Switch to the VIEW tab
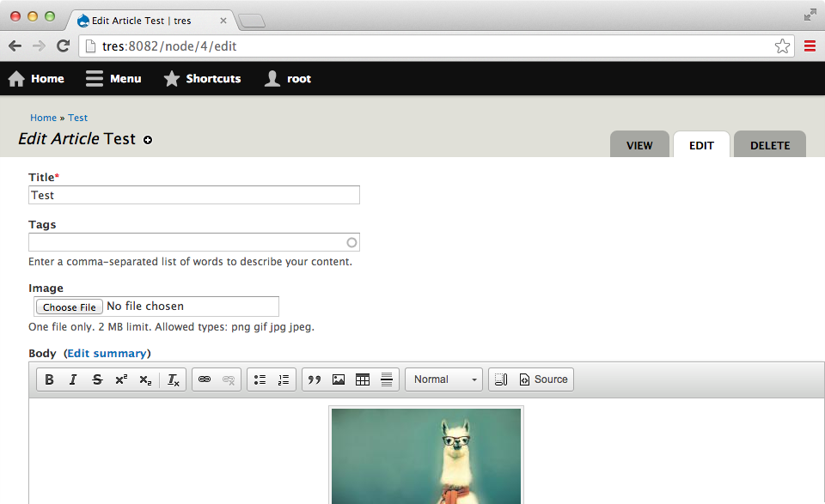The height and width of the screenshot is (504, 825). pyautogui.click(x=639, y=144)
